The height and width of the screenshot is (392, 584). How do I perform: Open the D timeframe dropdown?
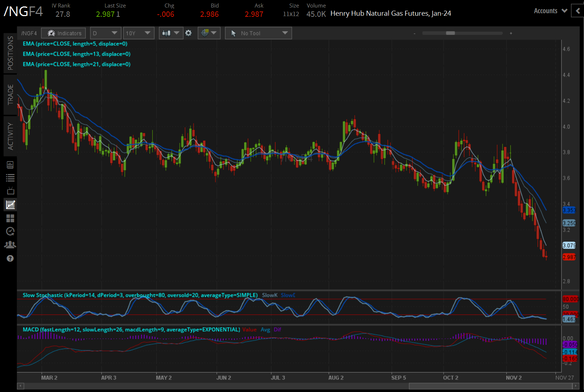click(105, 33)
